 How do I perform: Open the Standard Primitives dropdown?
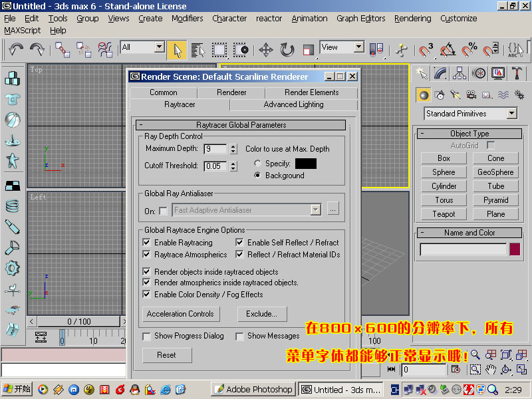[511, 113]
